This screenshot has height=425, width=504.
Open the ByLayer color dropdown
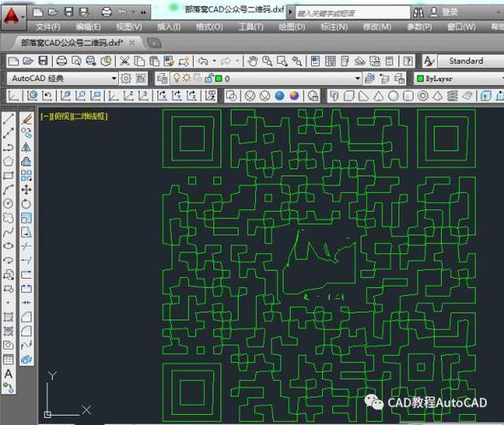tap(459, 78)
